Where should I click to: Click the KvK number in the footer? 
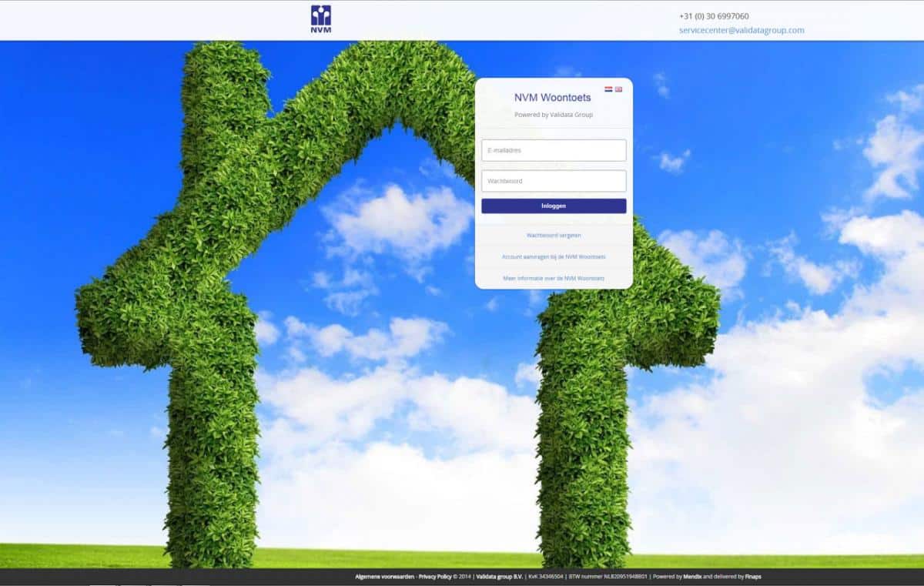(545, 577)
